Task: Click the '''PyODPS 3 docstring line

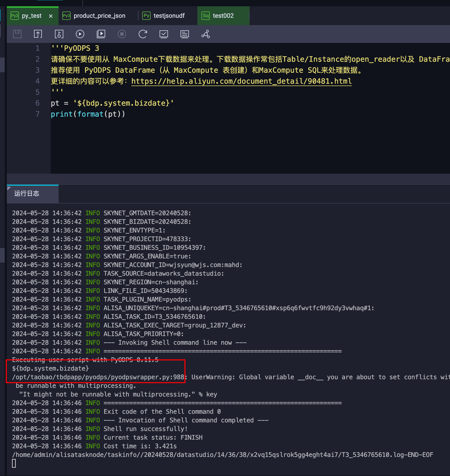Action: coord(75,48)
